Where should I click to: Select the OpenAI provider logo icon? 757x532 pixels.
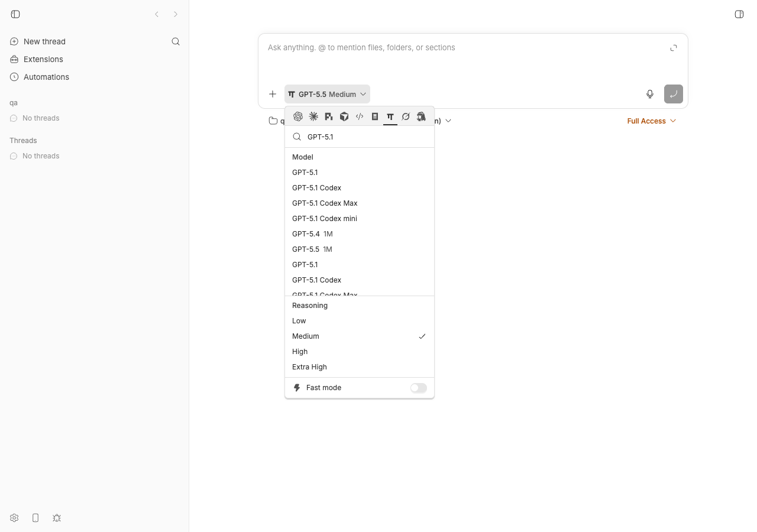pos(298,116)
